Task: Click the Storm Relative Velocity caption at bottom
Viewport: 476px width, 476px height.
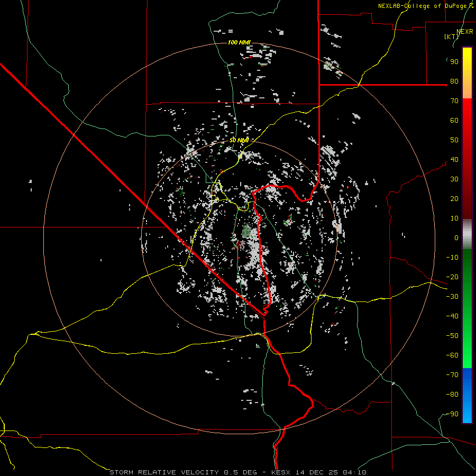Action: tap(237, 472)
